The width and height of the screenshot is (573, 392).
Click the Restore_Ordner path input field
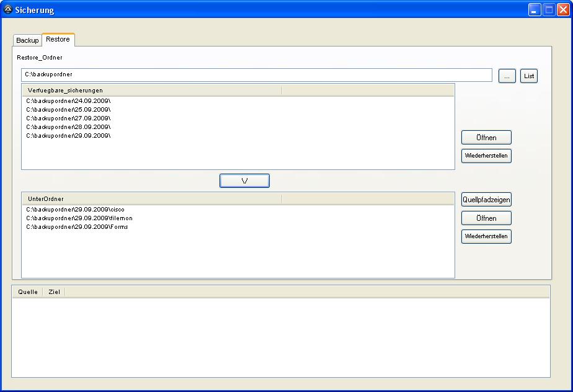[x=256, y=75]
